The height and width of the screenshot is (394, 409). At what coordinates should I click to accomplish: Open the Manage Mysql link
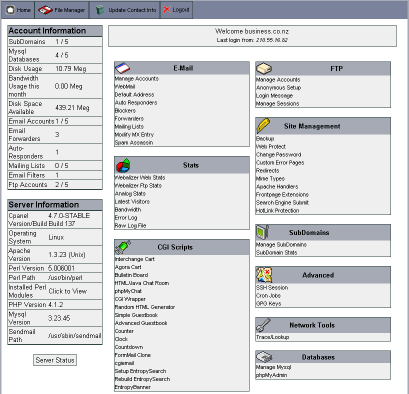click(x=274, y=367)
